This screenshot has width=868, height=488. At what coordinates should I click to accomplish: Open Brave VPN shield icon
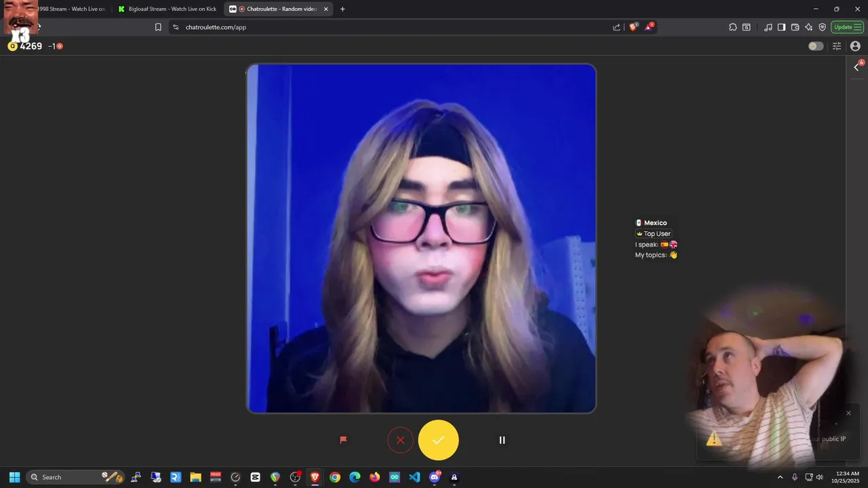click(823, 27)
